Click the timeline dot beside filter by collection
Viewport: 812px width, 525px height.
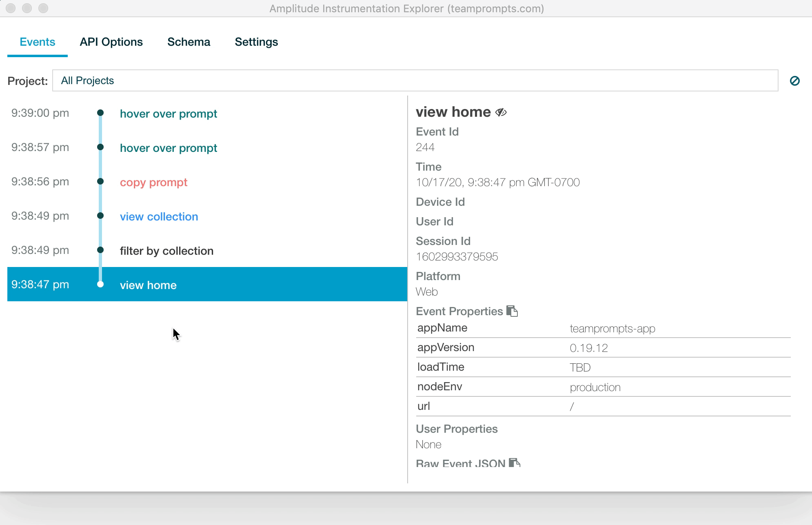pyautogui.click(x=100, y=250)
